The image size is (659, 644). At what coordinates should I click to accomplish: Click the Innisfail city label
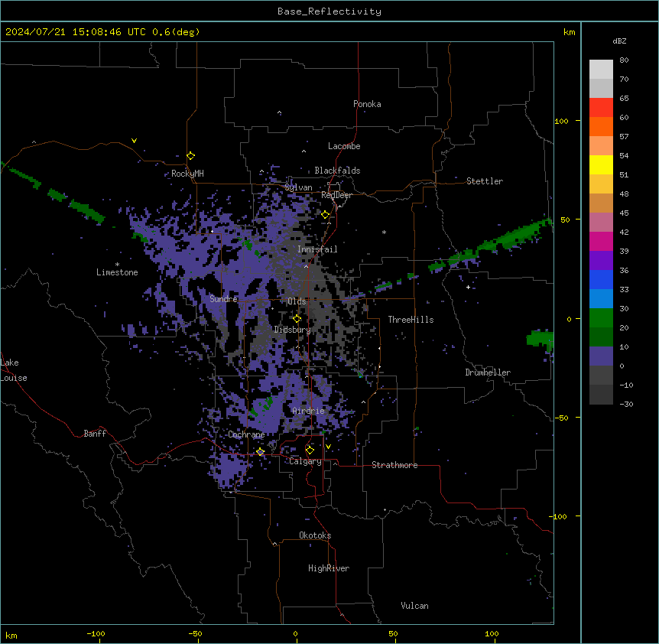pos(317,249)
